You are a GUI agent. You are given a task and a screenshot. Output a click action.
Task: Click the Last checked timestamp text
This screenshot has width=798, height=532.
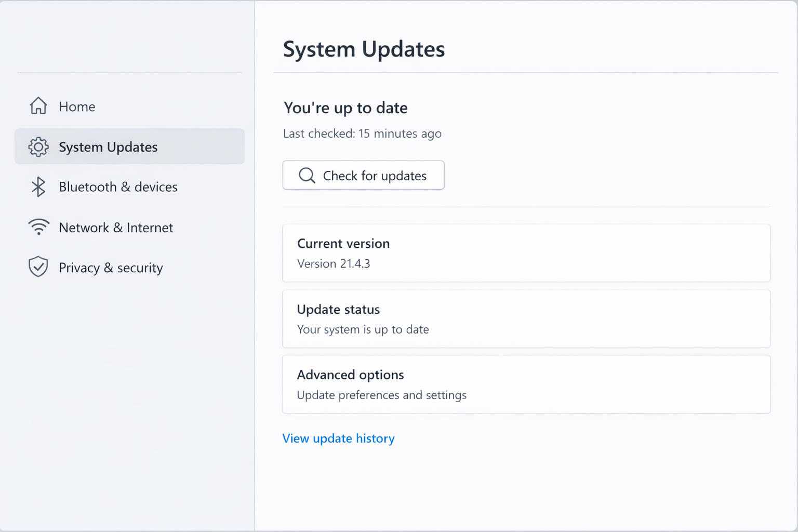362,134
